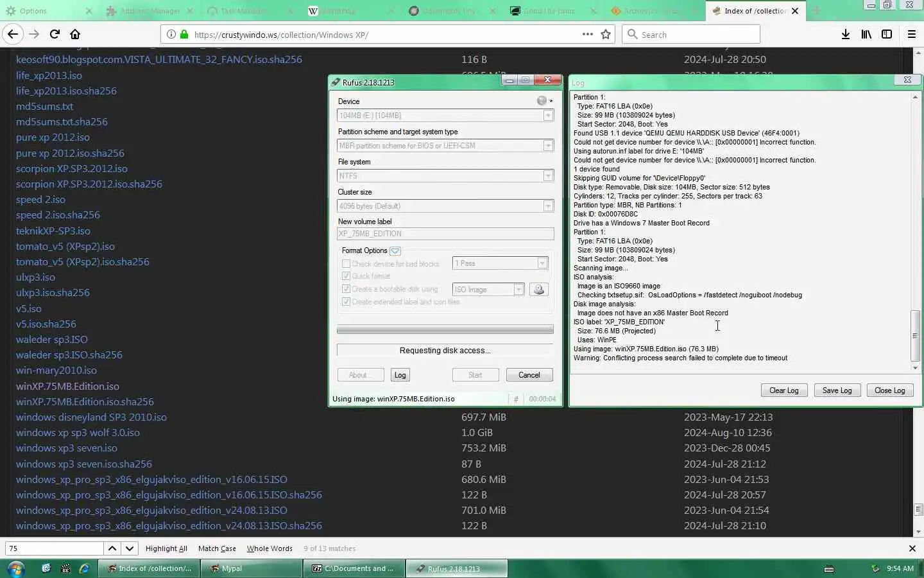Screen dimensions: 924x578
Task: Toggle Create a bootable disk using checkbox
Action: (346, 289)
